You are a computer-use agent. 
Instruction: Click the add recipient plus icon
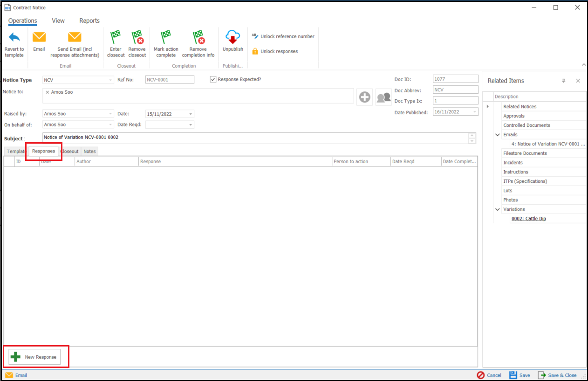point(364,97)
